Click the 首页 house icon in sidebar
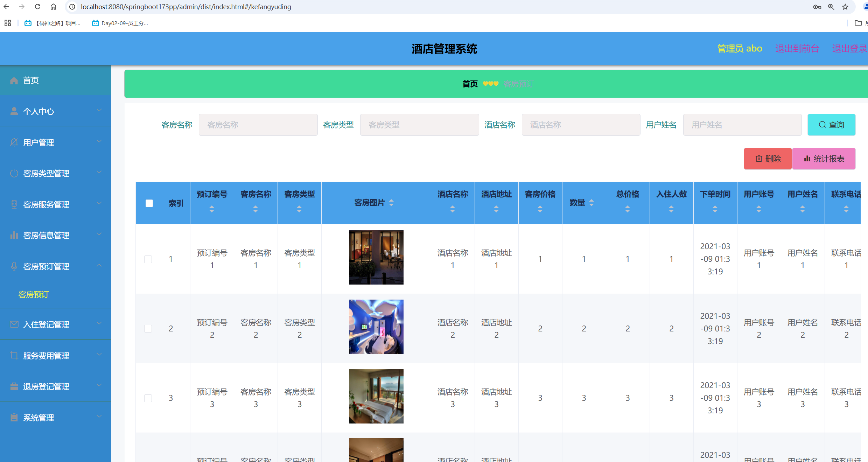This screenshot has height=462, width=868. 14,80
